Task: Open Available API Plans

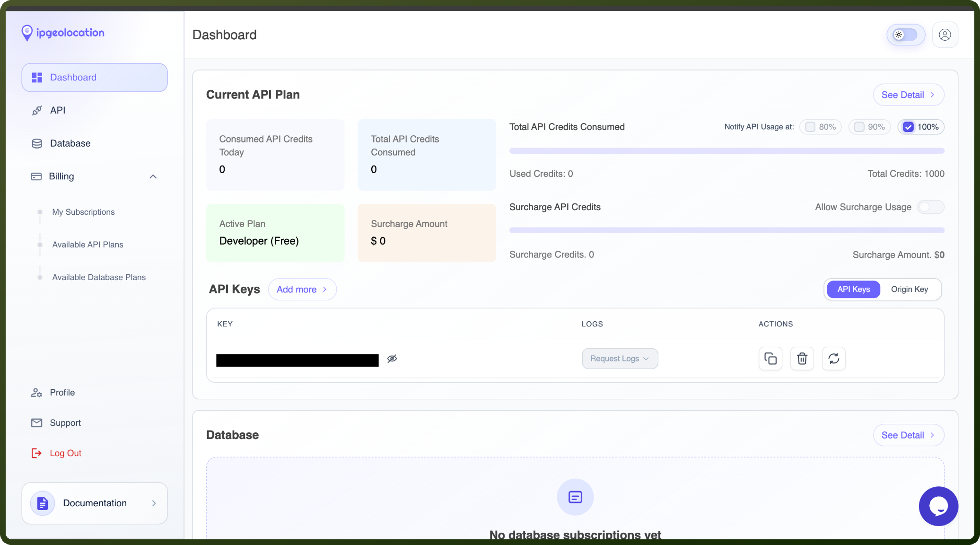Action: click(87, 245)
